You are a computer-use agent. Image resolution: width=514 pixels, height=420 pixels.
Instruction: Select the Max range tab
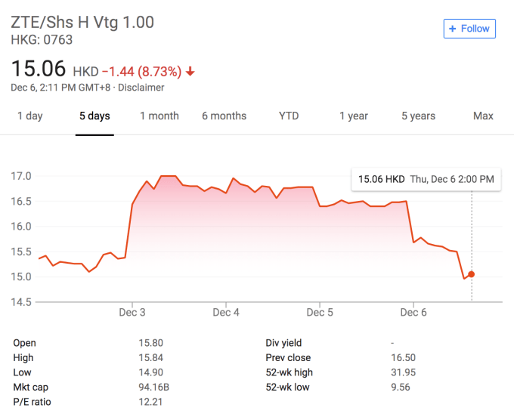[x=483, y=116]
